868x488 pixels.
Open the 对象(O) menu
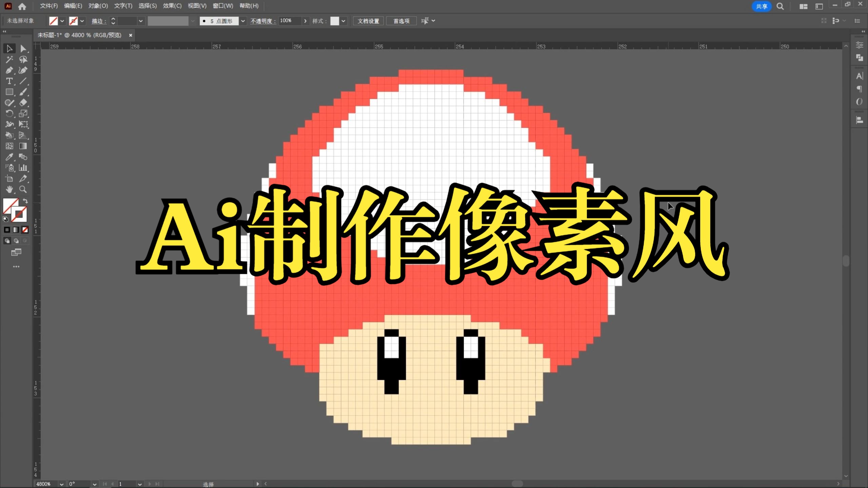point(98,6)
